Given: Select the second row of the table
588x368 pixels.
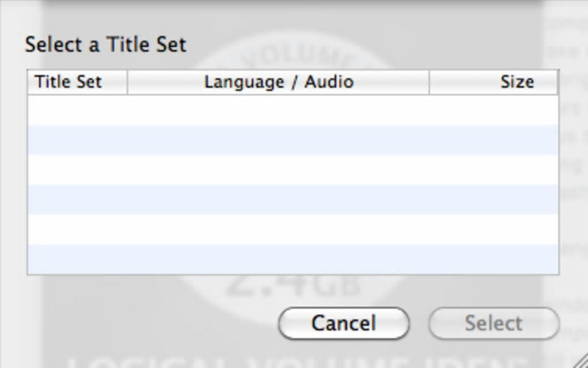Looking at the screenshot, I should tap(293, 140).
